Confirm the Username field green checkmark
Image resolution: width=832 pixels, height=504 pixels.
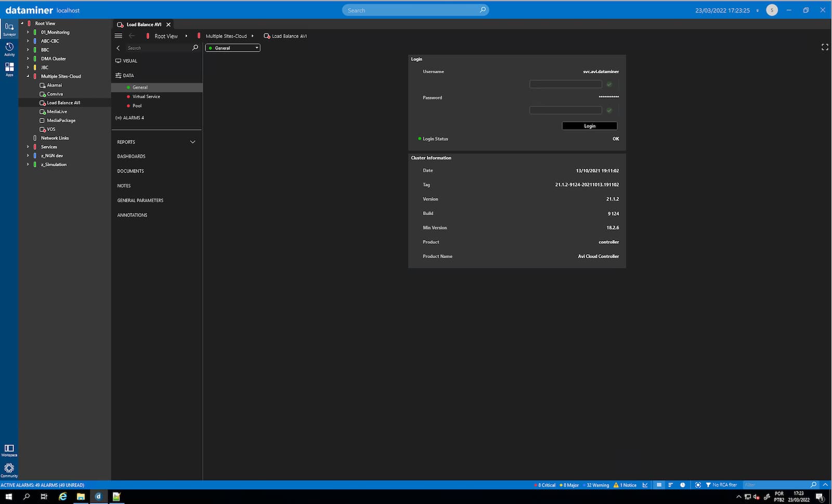(x=609, y=84)
